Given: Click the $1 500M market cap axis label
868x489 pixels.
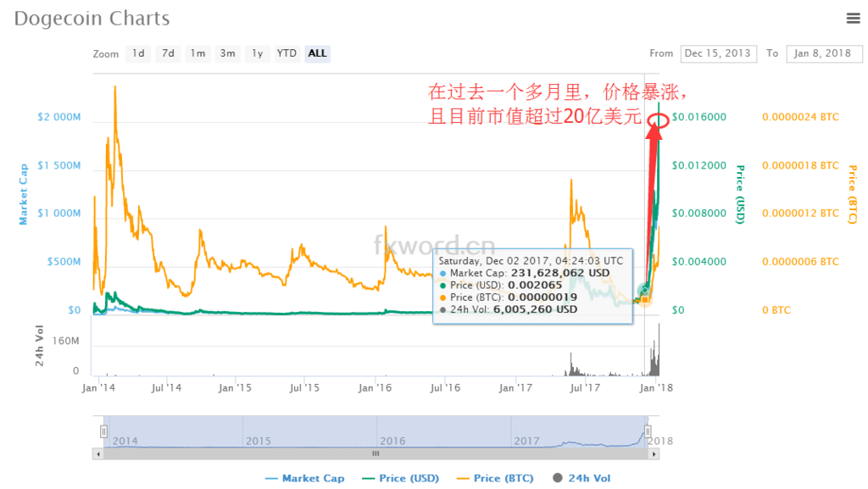Looking at the screenshot, I should 59,165.
